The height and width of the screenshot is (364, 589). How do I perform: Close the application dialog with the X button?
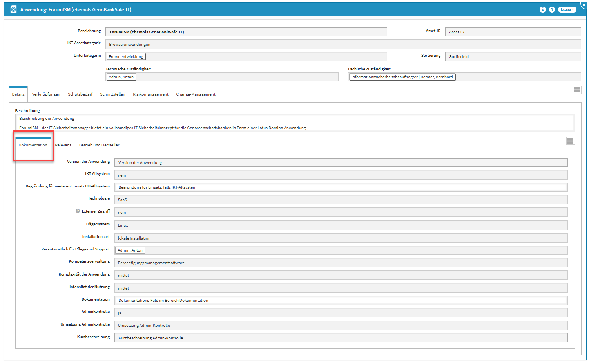pyautogui.click(x=584, y=5)
